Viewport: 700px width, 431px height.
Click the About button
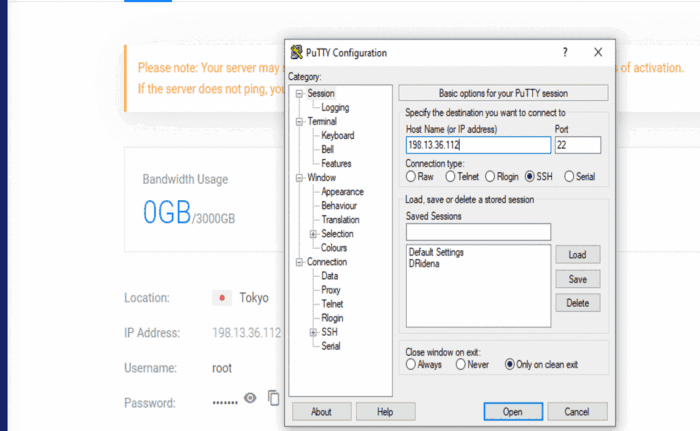(x=321, y=412)
